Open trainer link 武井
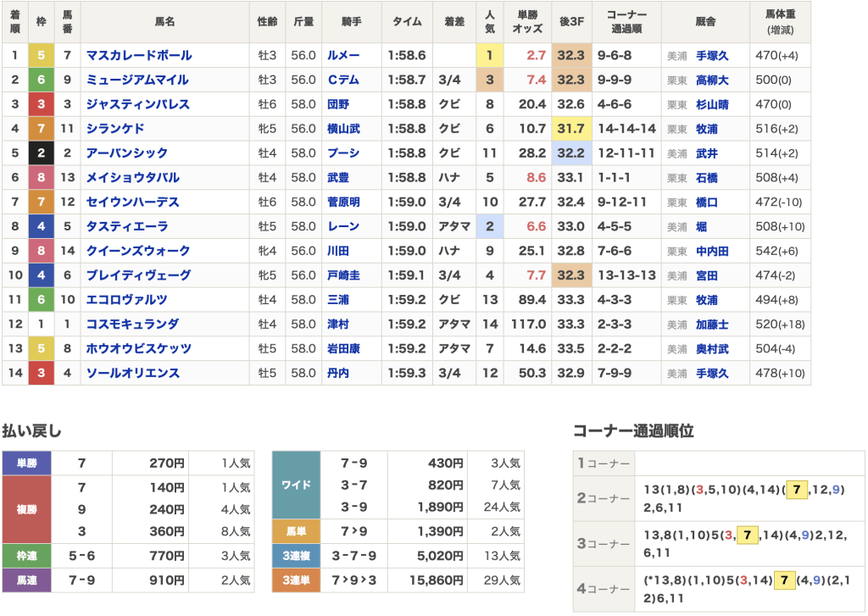The height and width of the screenshot is (616, 868). point(707,153)
